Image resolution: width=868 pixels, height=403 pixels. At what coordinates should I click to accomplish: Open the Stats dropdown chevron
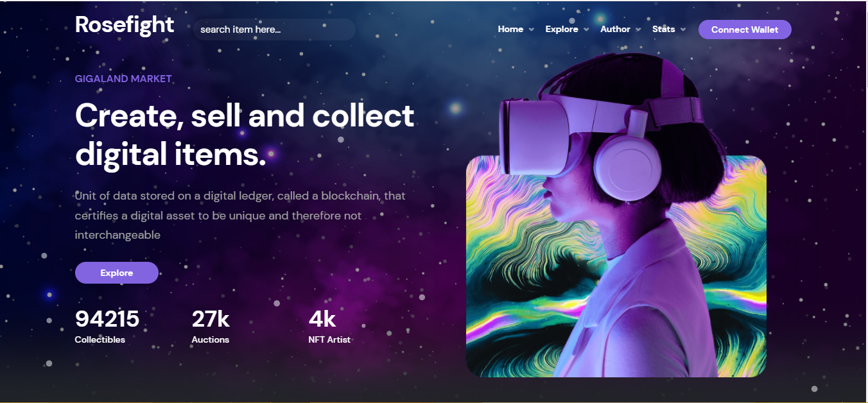[683, 30]
